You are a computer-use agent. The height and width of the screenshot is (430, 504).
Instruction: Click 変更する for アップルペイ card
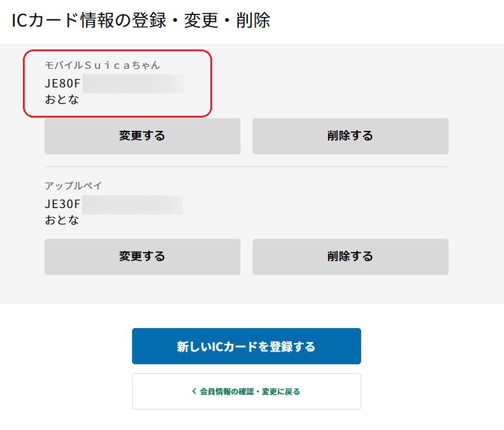[x=142, y=257]
